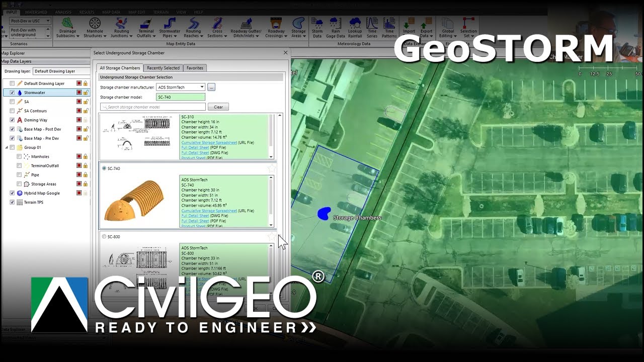This screenshot has width=644, height=362.
Task: Choose the Routing Reaches tool
Action: coord(193,28)
